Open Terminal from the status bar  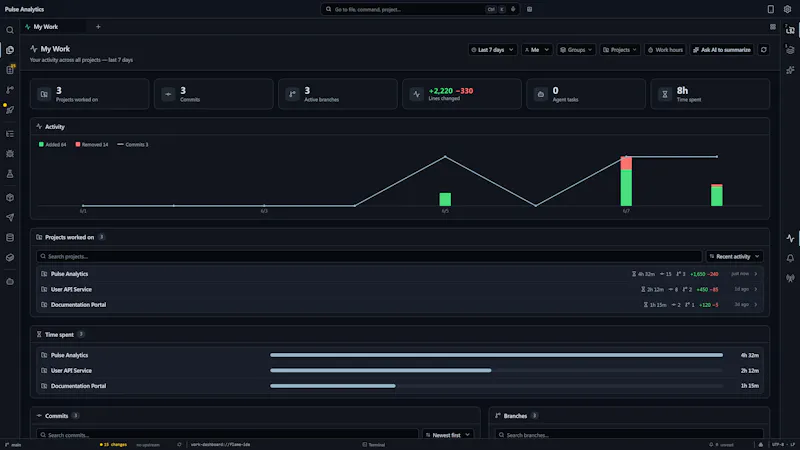[373, 444]
